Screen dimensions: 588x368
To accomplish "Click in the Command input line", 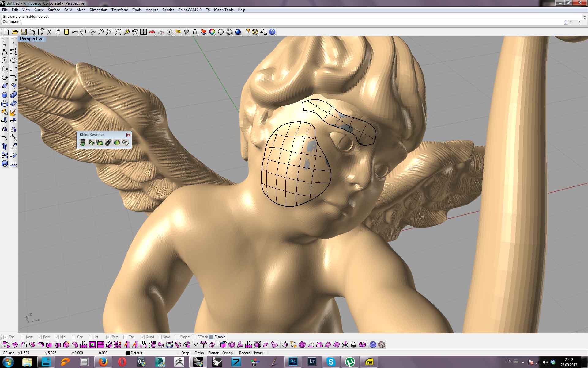I will point(276,22).
